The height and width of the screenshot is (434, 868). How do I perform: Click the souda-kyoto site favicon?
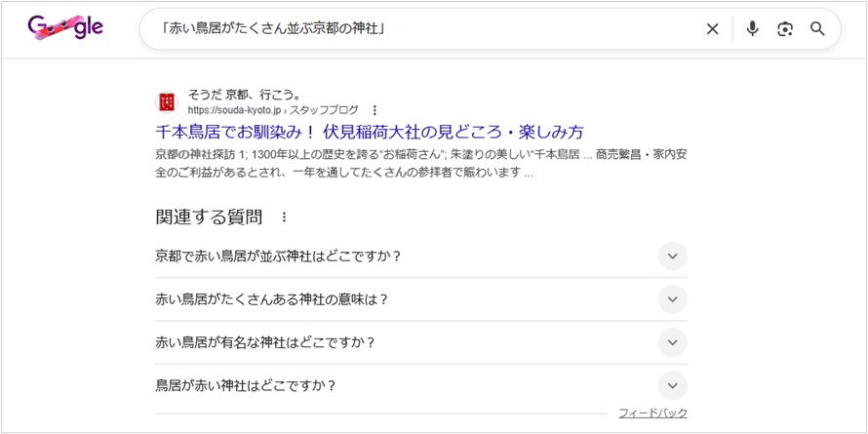point(167,102)
